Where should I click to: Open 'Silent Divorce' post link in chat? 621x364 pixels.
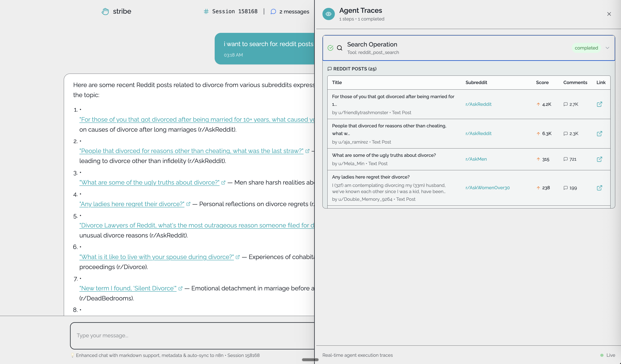(128, 288)
